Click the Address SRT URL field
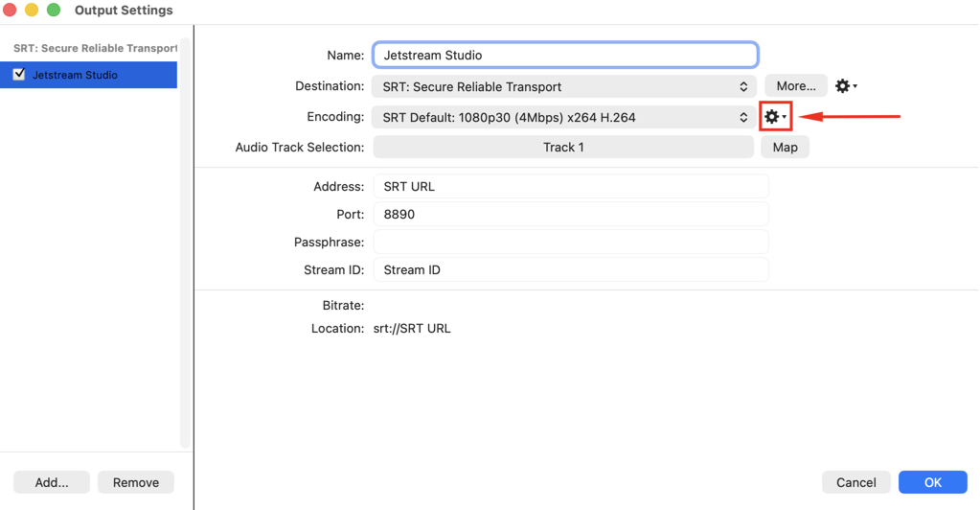The height and width of the screenshot is (510, 980). (571, 187)
